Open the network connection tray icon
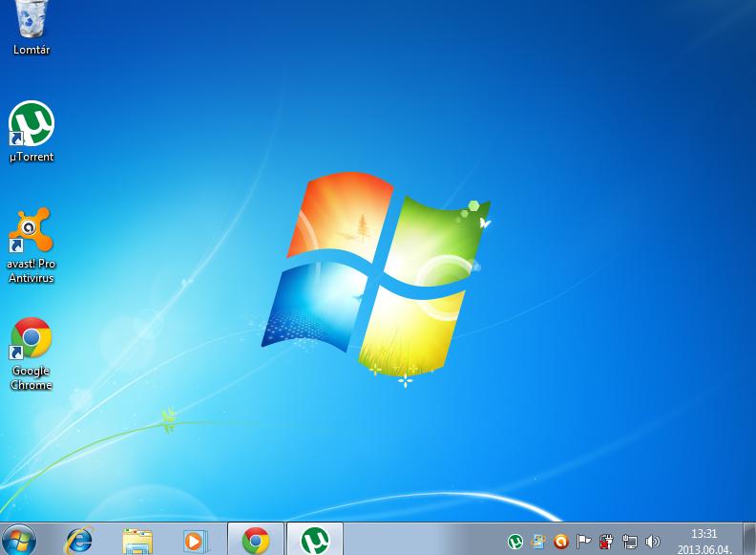Image resolution: width=756 pixels, height=555 pixels. pos(629,542)
